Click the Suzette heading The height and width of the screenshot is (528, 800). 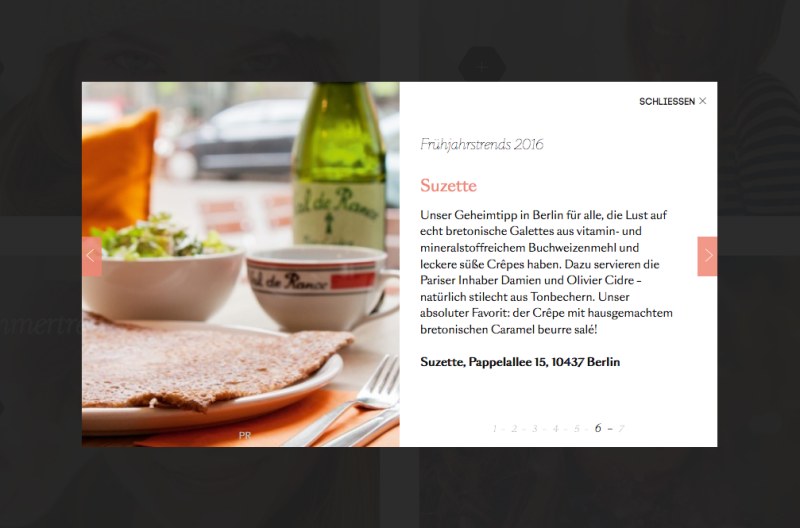coord(448,185)
